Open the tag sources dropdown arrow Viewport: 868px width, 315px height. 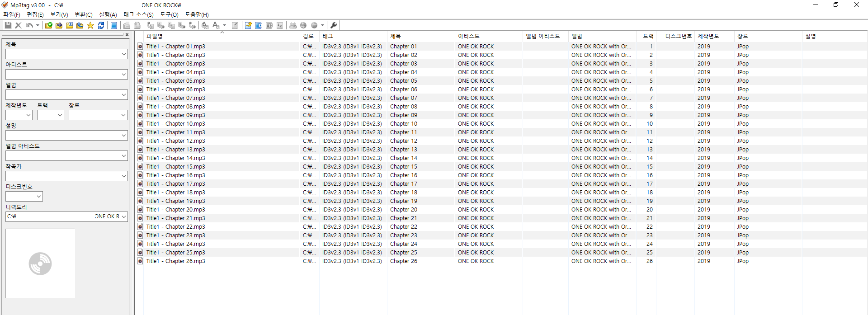322,25
